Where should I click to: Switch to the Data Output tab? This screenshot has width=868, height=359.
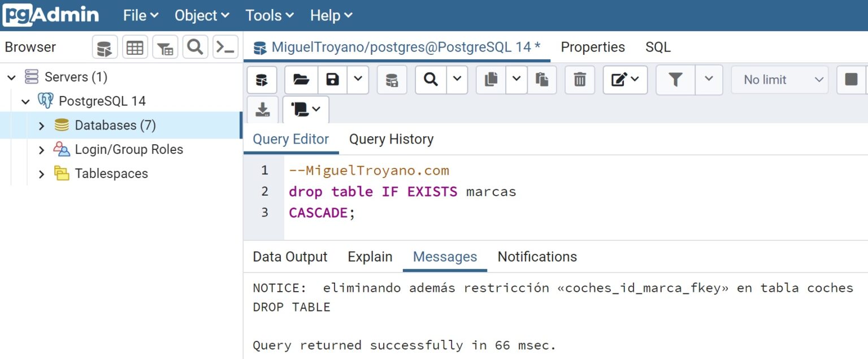click(x=290, y=257)
